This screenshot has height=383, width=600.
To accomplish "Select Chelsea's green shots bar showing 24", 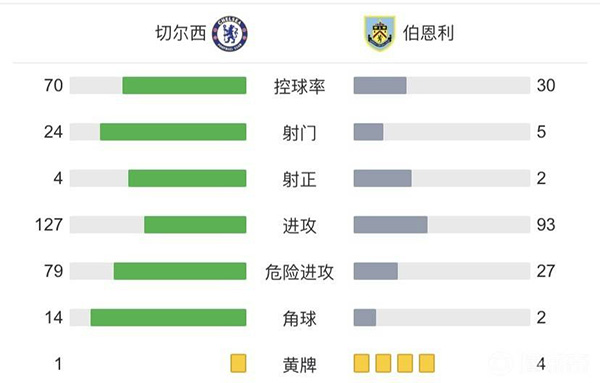I will click(173, 132).
